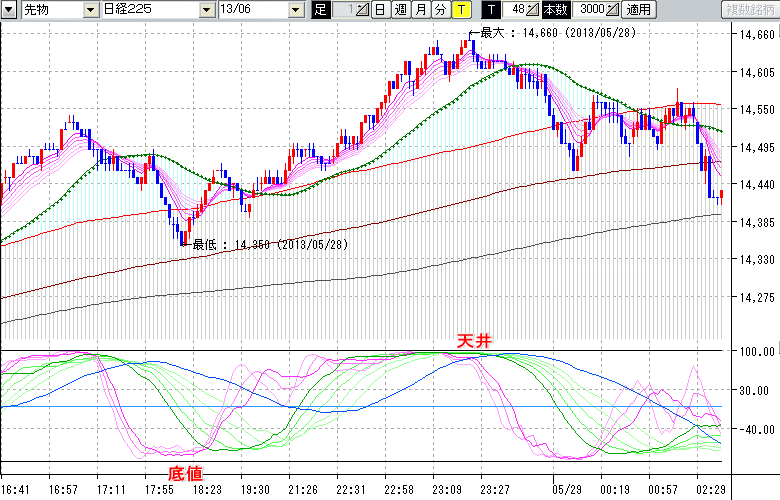Click the black T label box
This screenshot has width=780, height=500.
(x=491, y=10)
